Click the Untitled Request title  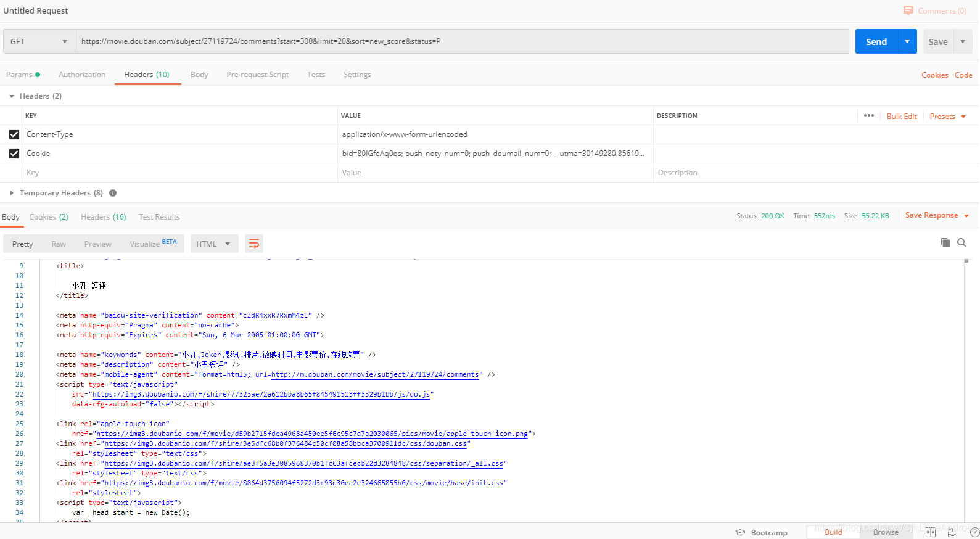pyautogui.click(x=36, y=10)
